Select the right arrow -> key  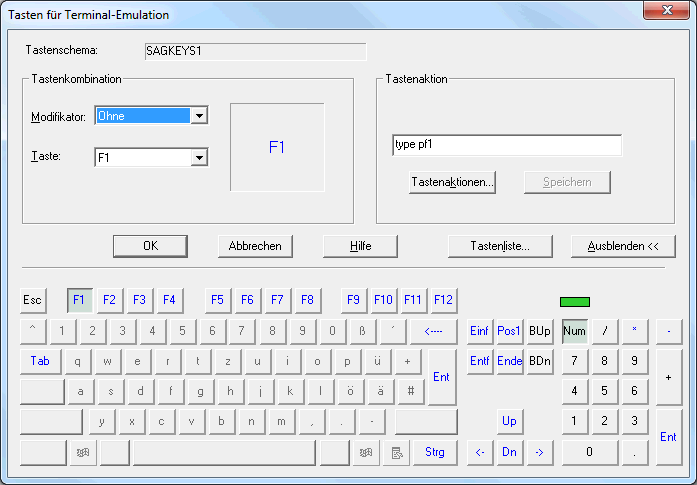click(540, 453)
